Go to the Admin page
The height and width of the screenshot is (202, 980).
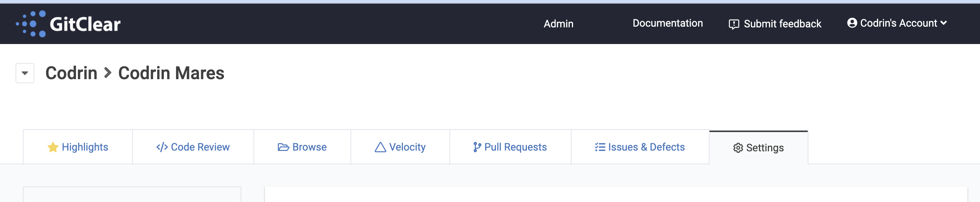coord(559,24)
